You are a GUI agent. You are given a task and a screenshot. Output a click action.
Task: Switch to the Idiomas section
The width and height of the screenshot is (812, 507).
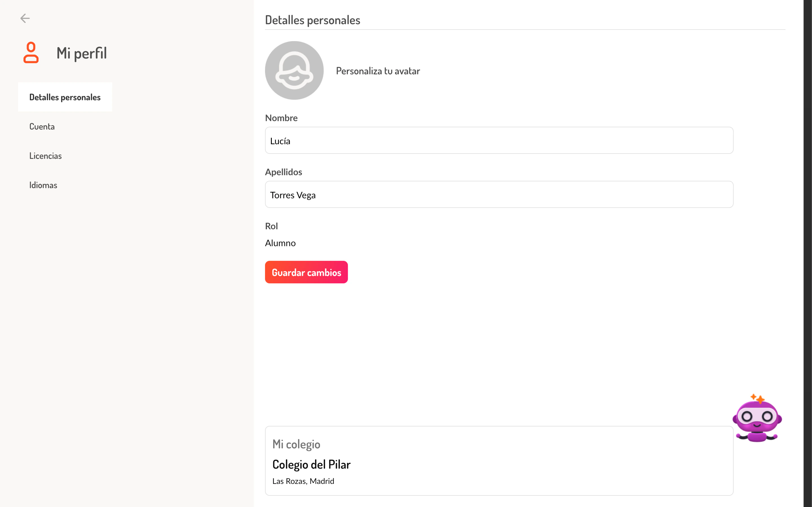[43, 185]
